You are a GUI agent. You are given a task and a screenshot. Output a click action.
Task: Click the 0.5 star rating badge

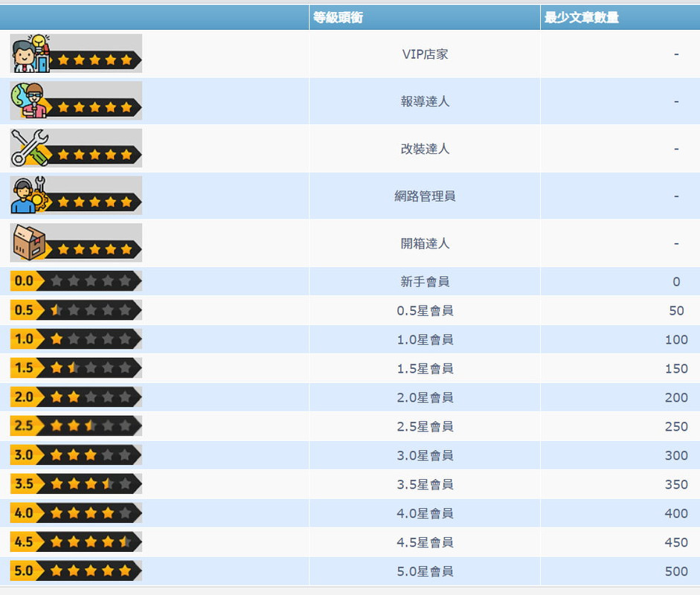click(x=76, y=310)
